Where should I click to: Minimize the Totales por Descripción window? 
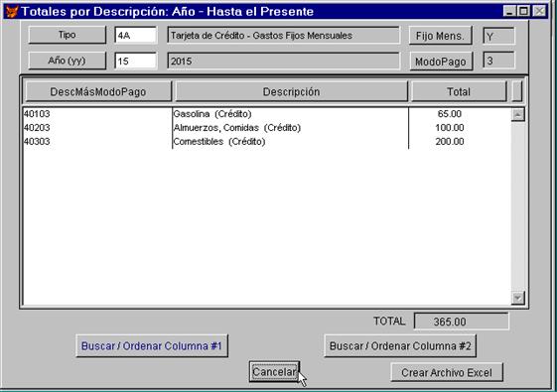[509, 11]
